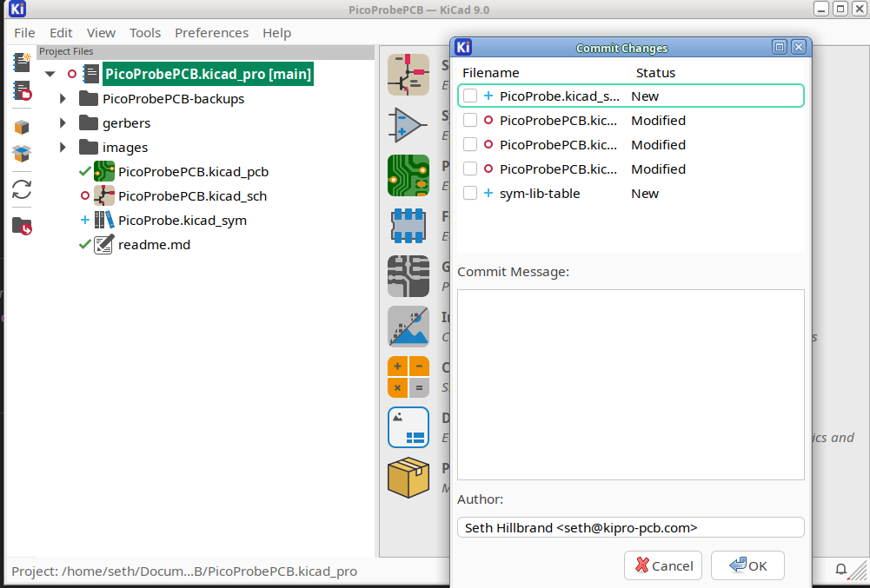Click the images folder icon
This screenshot has width=870, height=588.
(89, 147)
